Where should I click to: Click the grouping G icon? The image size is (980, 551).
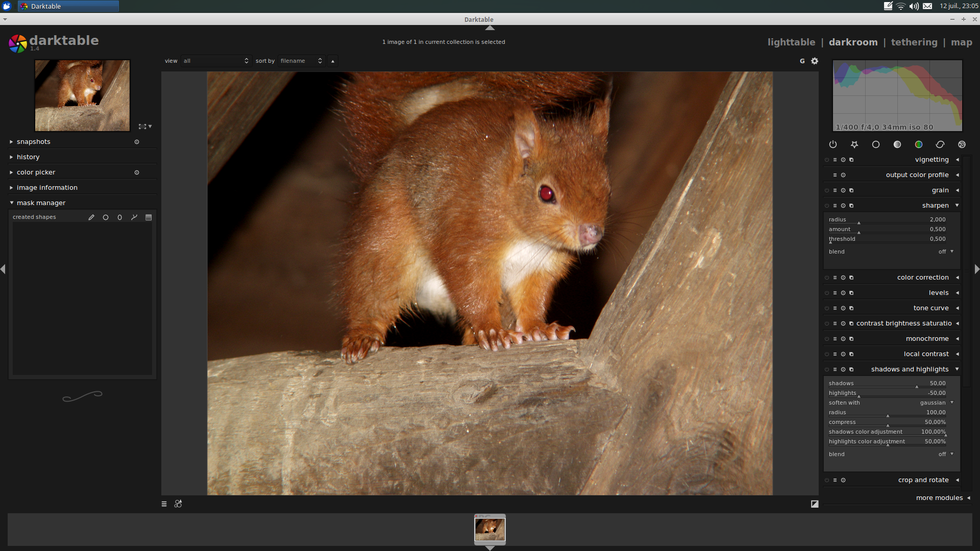coord(802,61)
